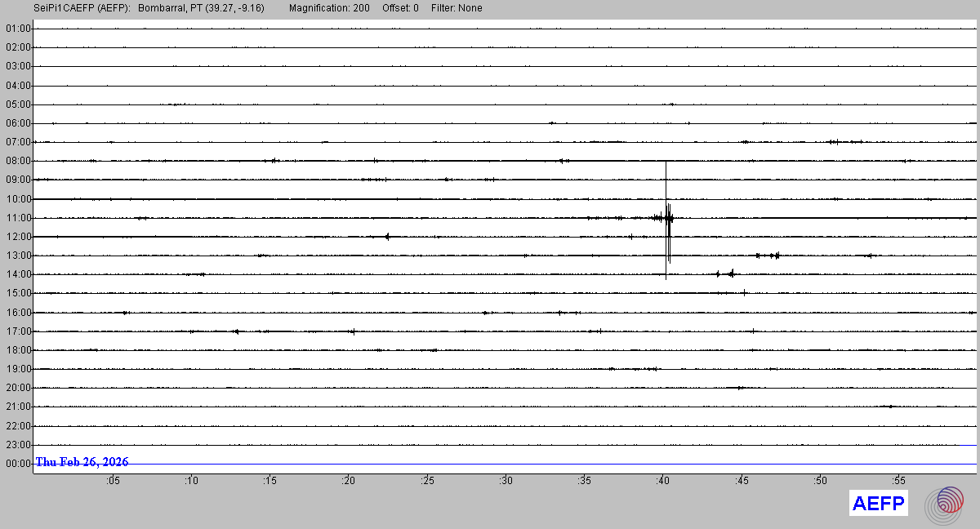Click the Thu Feb 26, 2026 date label
The height and width of the screenshot is (529, 980).
tap(82, 462)
